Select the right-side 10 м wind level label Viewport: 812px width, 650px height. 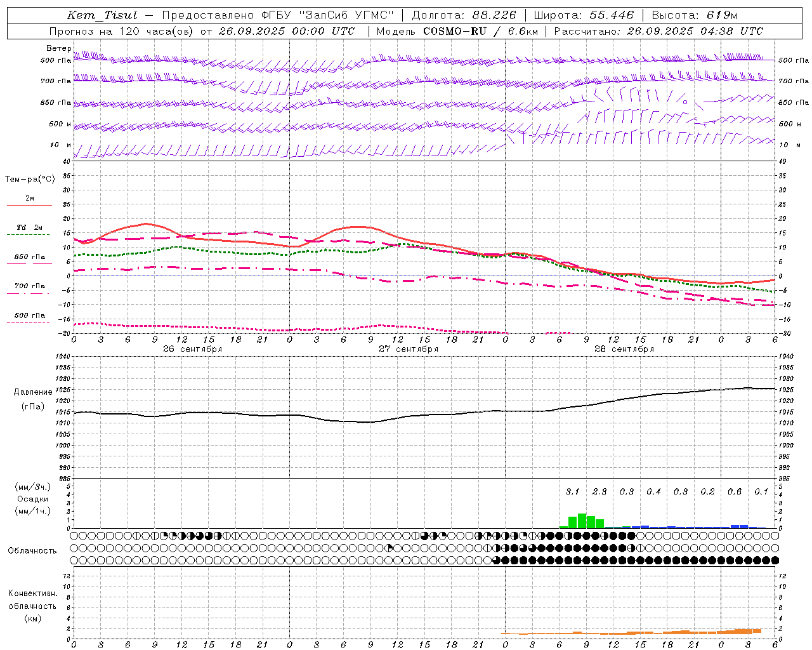(x=790, y=145)
